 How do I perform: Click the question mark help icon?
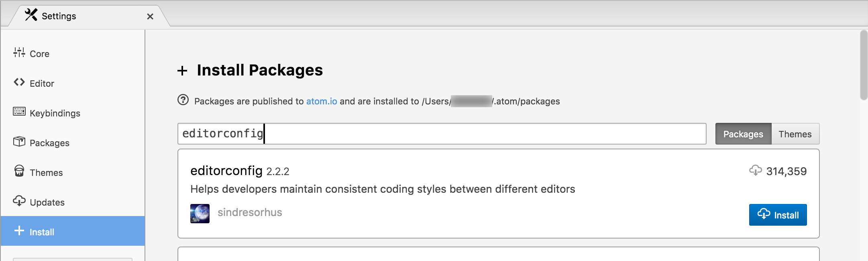click(x=183, y=100)
